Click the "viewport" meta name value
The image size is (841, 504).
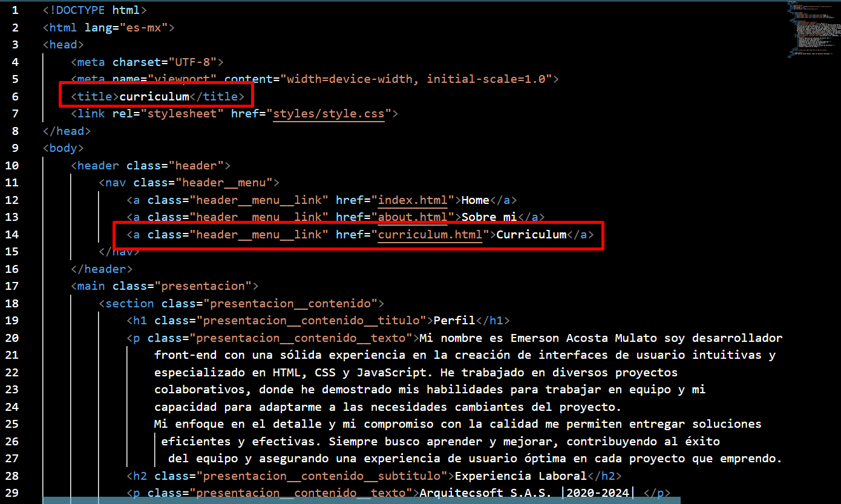[x=183, y=79]
